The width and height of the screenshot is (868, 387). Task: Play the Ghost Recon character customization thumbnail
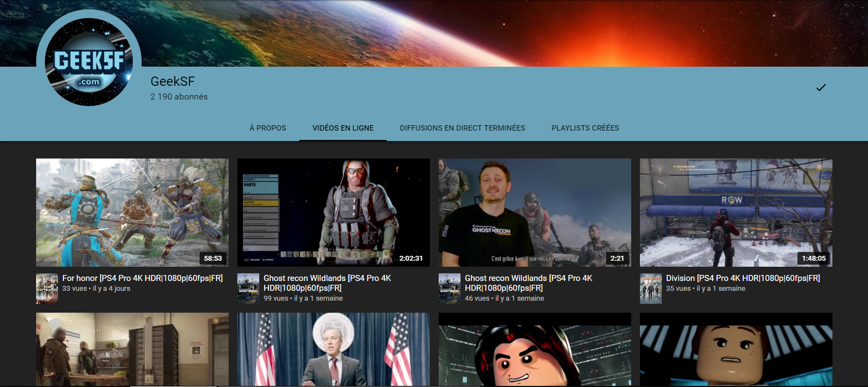(x=334, y=213)
